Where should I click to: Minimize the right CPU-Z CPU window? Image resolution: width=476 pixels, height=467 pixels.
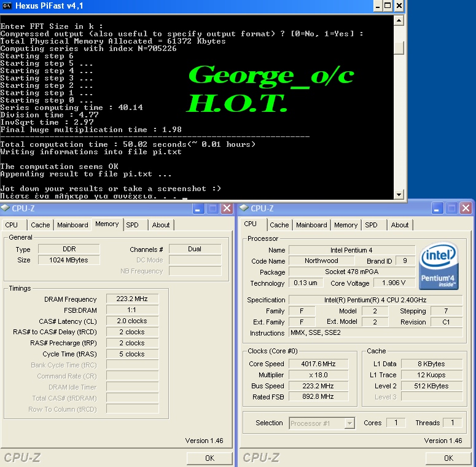(437, 208)
